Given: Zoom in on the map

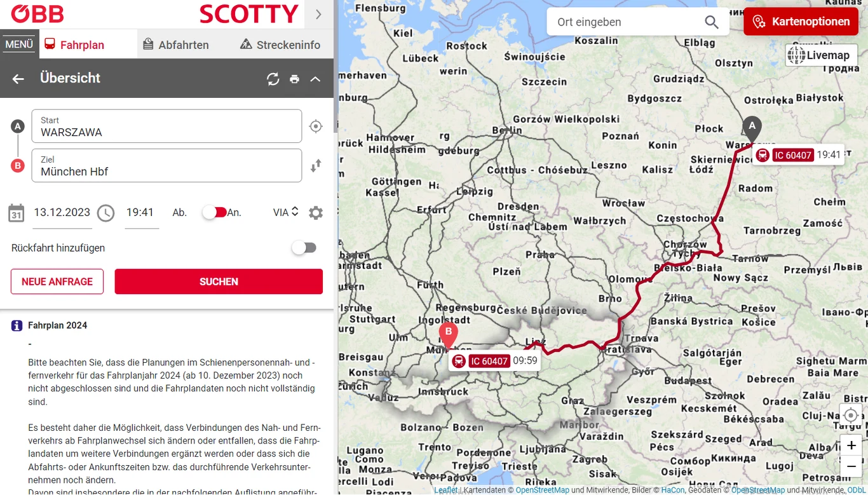Looking at the screenshot, I should 851,445.
